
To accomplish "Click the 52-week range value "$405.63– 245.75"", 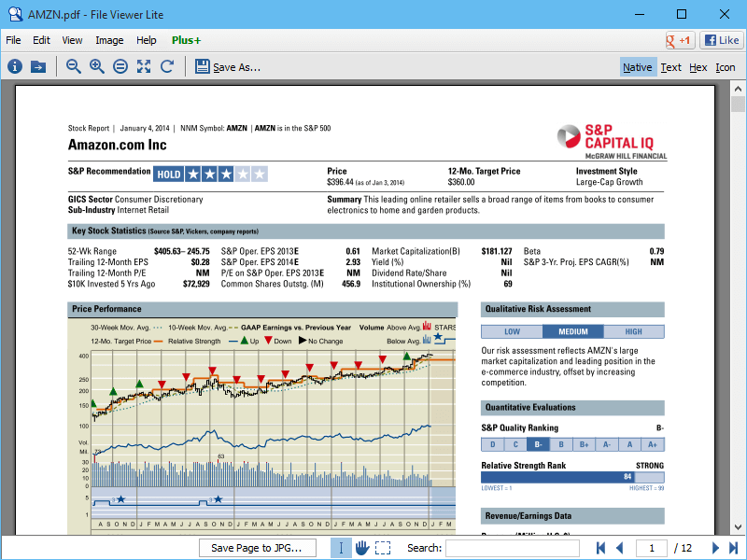I will point(181,251).
